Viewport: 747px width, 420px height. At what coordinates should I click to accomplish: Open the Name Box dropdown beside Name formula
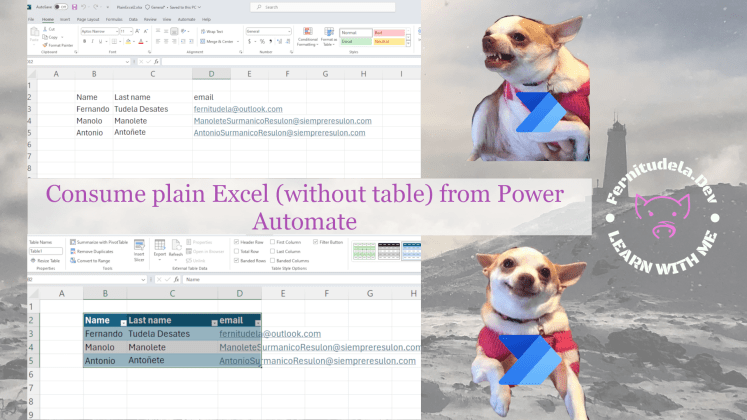pyautogui.click(x=143, y=280)
